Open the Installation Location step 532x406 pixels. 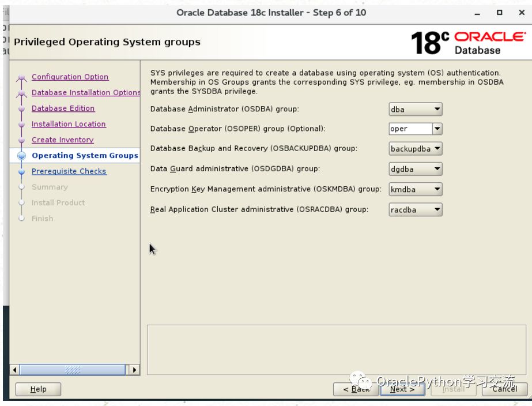click(x=69, y=124)
